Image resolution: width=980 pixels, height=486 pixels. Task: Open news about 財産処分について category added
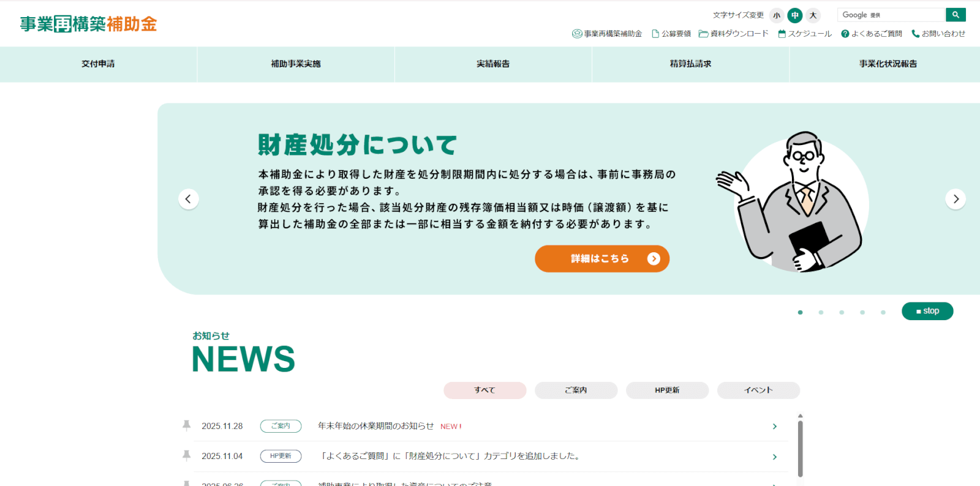(x=450, y=456)
